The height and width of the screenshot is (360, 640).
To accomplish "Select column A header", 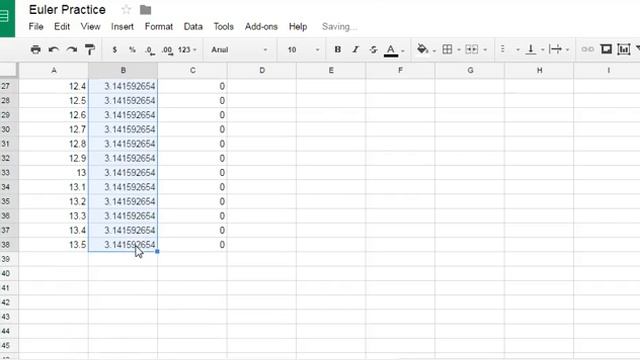I will pos(53,71).
